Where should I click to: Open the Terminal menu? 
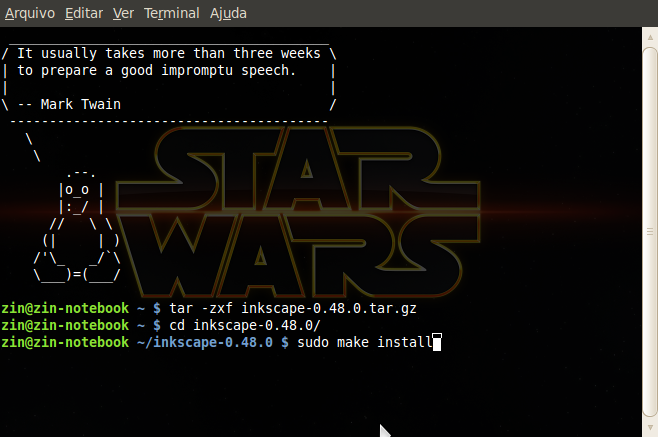(x=172, y=13)
